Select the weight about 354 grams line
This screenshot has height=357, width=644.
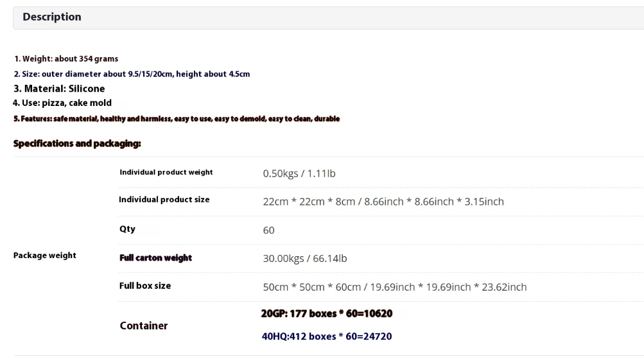click(x=66, y=58)
